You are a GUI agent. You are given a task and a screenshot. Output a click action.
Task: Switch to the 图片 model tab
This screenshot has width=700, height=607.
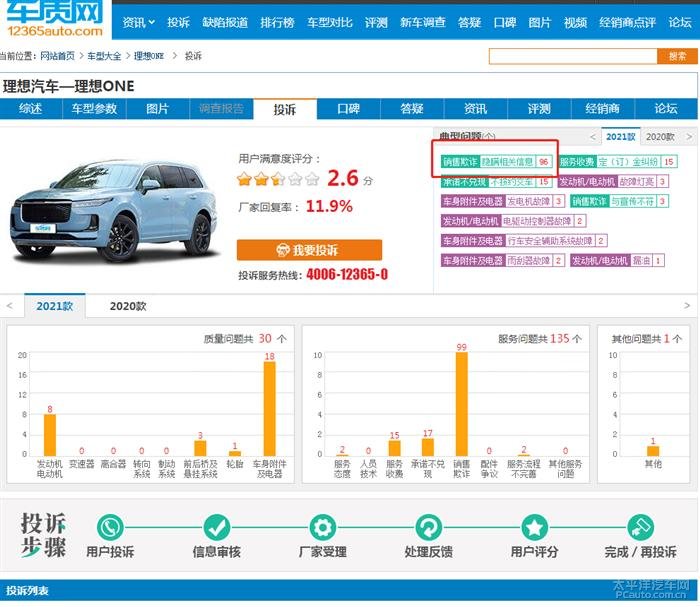[158, 109]
